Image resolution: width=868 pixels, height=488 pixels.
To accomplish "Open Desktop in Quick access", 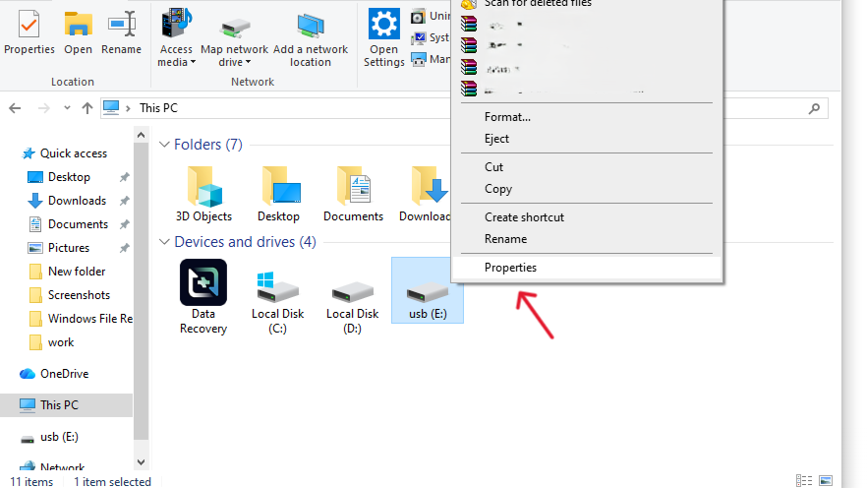I will (69, 177).
